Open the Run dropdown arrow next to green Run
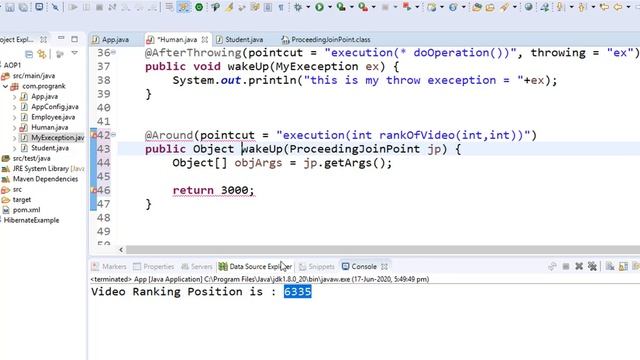The image size is (640, 360). [330, 7]
